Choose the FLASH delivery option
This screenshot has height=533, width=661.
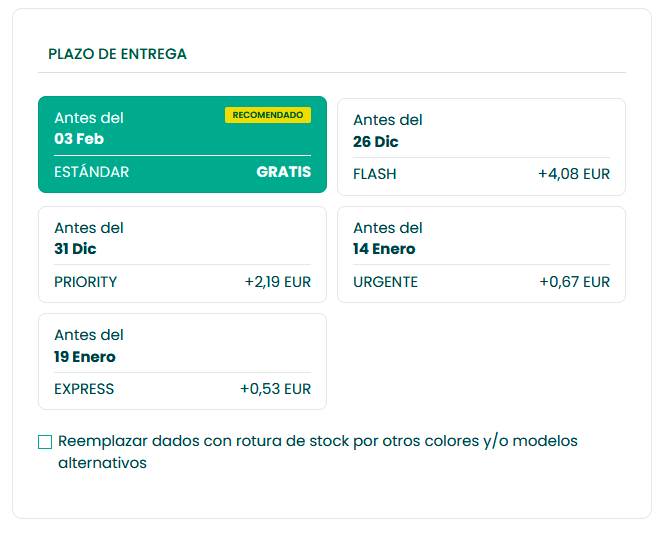tap(481, 146)
